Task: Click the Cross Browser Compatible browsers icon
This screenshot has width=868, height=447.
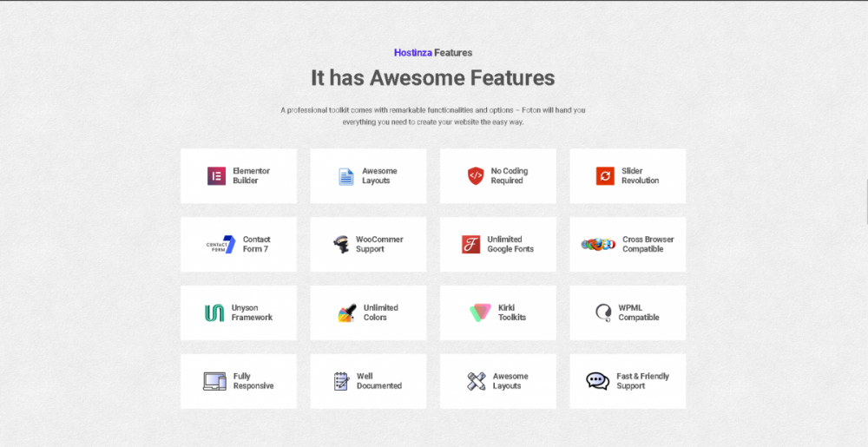Action: tap(598, 245)
